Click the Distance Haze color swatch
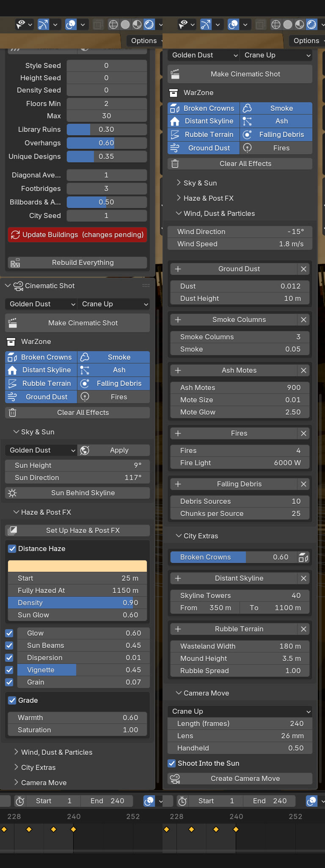 77,566
